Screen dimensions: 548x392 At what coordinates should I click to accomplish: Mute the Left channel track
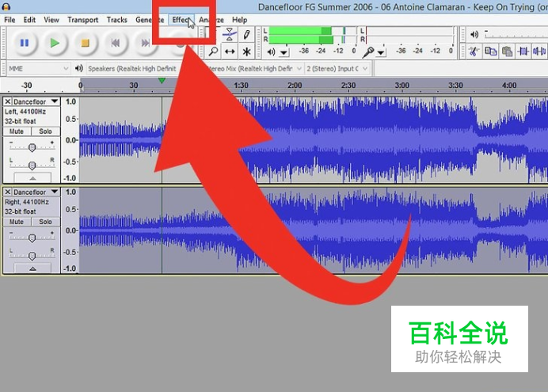(x=17, y=131)
